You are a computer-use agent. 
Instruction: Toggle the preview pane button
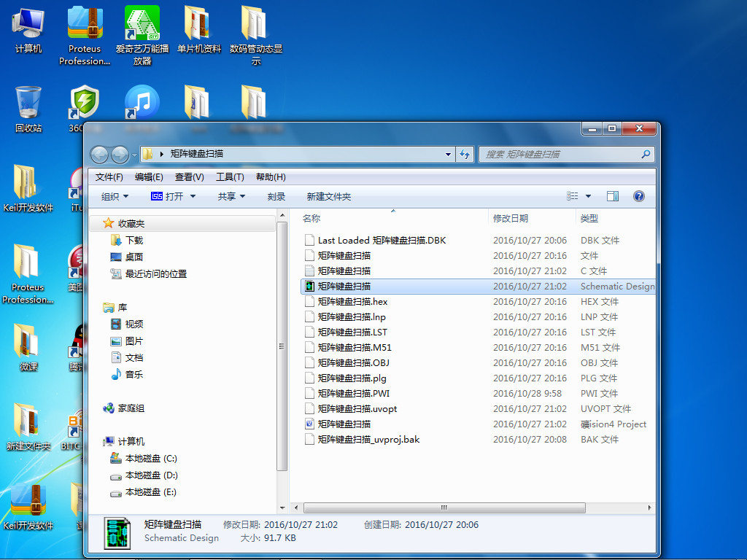click(613, 196)
